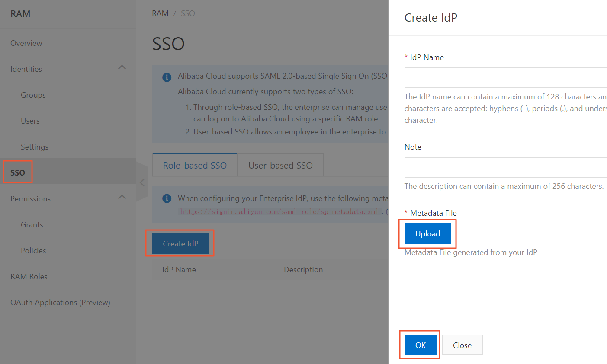
Task: Click the 'User-based SSO allows an employee' list item
Action: pos(289,132)
